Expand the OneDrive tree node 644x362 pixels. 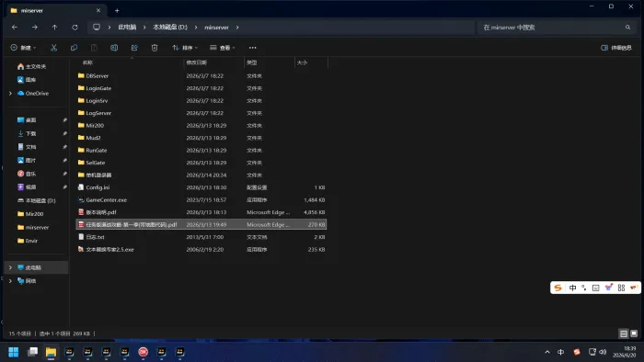(x=10, y=94)
